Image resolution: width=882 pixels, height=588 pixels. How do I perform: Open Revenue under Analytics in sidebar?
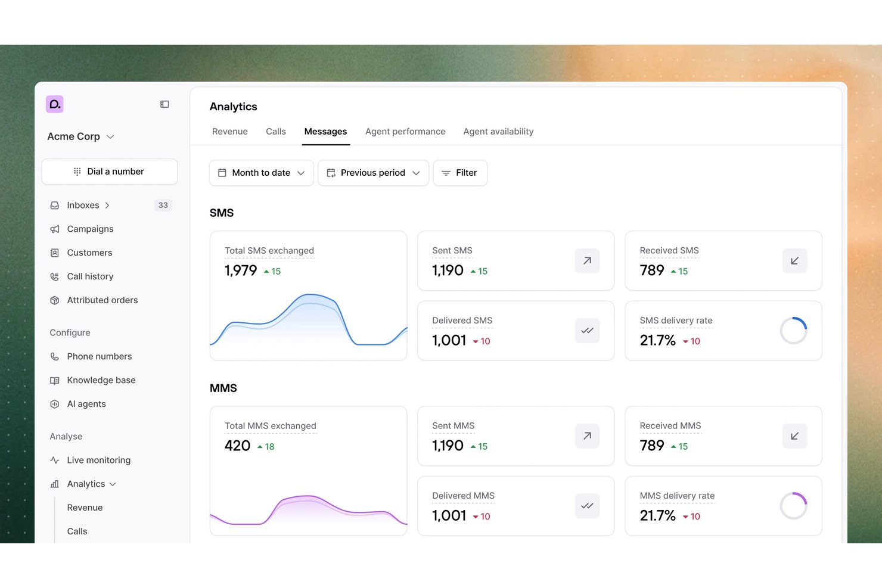pos(85,508)
